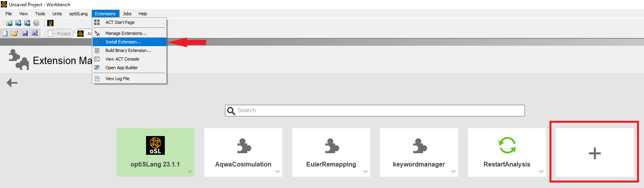The image size is (644, 188).
Task: Click the extension Search field
Action: (375, 111)
